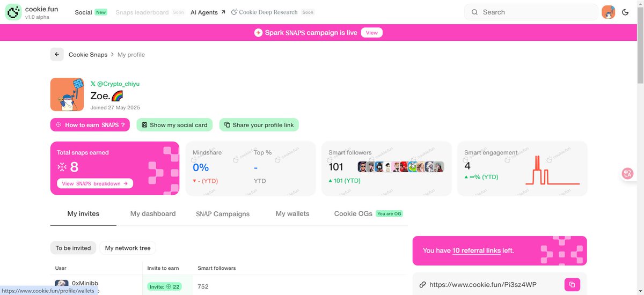
Task: Click the 0xMinibb avatar thumbnail
Action: coord(61,285)
